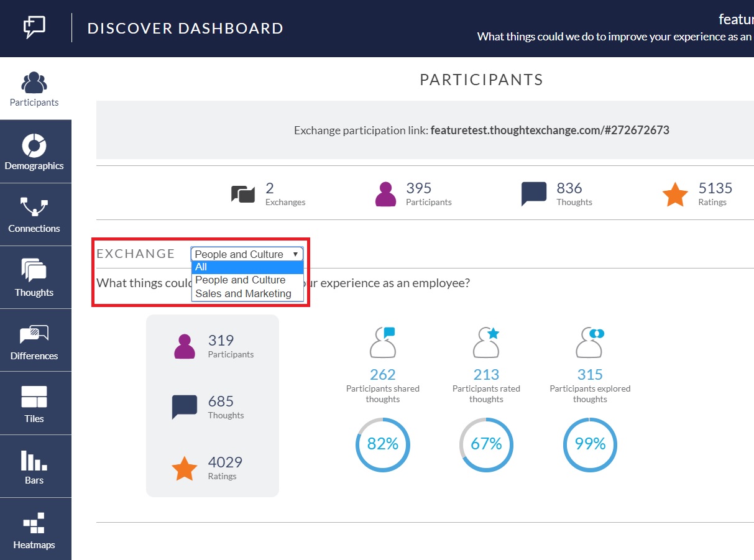Click the ThoughtExchange speech bubble logo
The height and width of the screenshot is (560, 754).
(34, 27)
